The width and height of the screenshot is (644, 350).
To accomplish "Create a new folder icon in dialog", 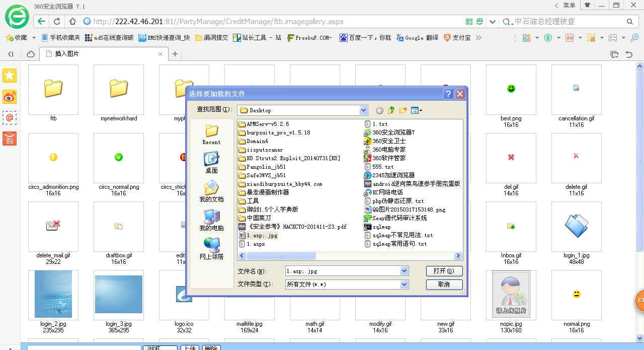I will (x=403, y=110).
